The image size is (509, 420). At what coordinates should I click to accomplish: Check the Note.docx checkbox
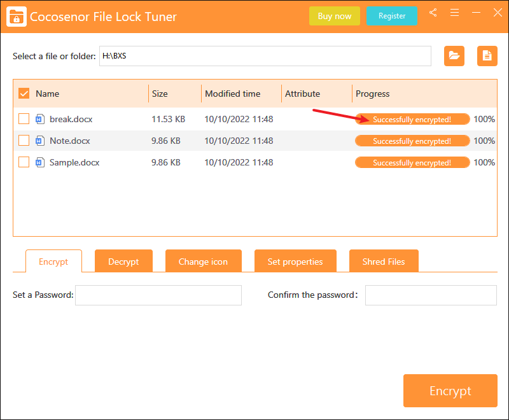tap(24, 141)
